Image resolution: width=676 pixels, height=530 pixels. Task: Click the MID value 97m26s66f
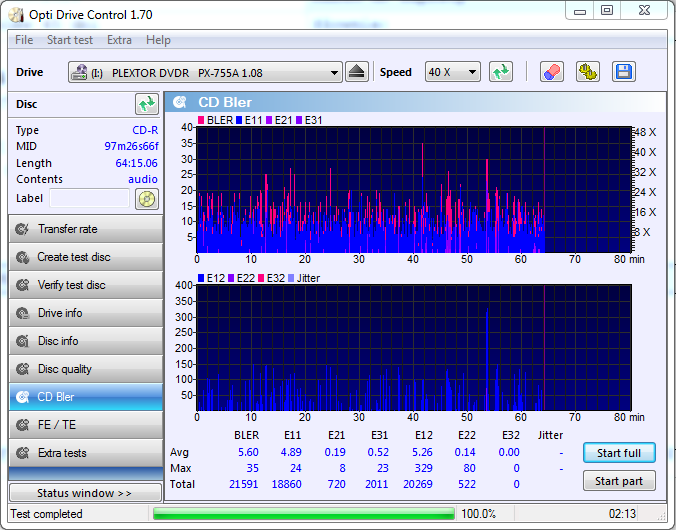tap(131, 147)
